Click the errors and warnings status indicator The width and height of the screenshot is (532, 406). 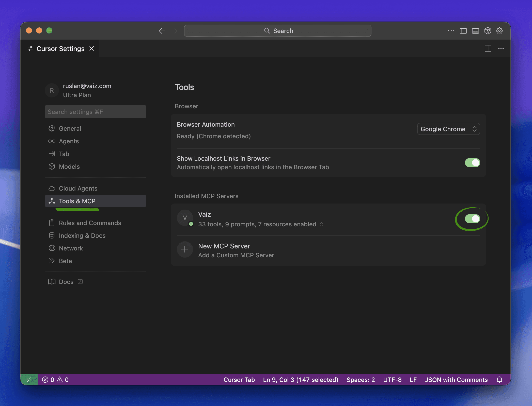click(x=55, y=380)
